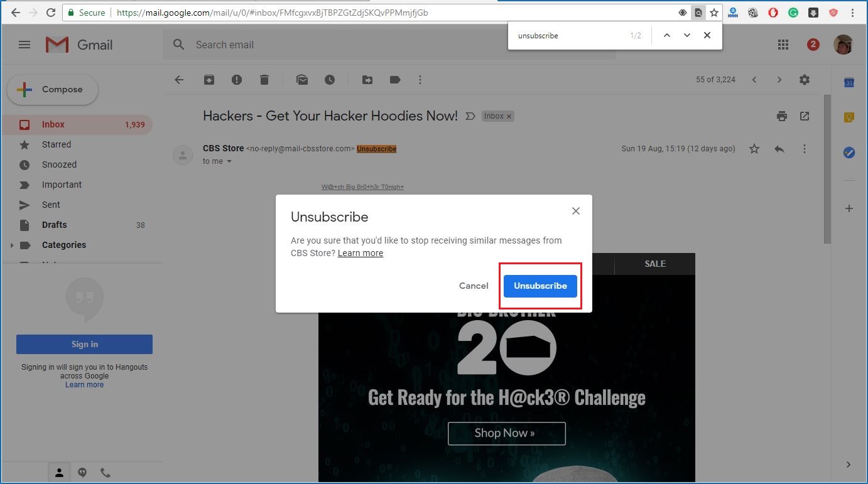Open the Learn more link in the dialog
The image size is (868, 484).
(x=361, y=253)
